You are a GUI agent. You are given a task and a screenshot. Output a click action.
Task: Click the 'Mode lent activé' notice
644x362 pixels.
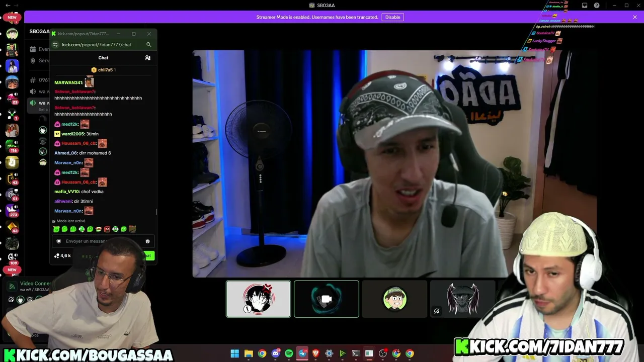69,221
